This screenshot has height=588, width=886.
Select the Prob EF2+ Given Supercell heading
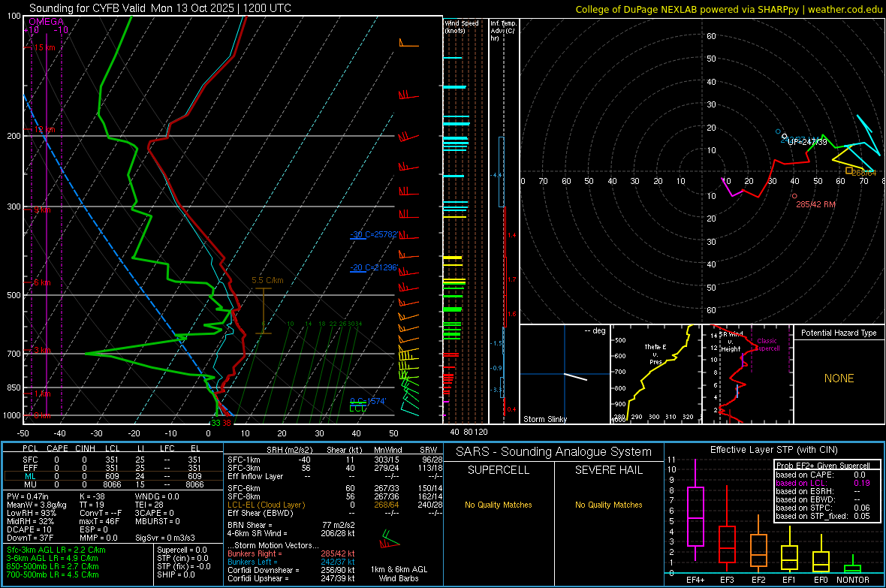[x=823, y=466]
